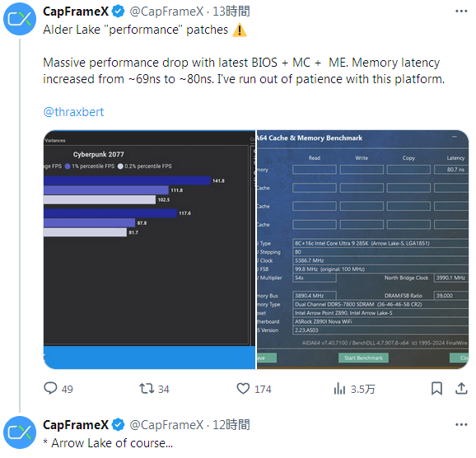
Task: Enlarge the Cyberpunk 2077 benchmark chart image
Action: tap(149, 250)
